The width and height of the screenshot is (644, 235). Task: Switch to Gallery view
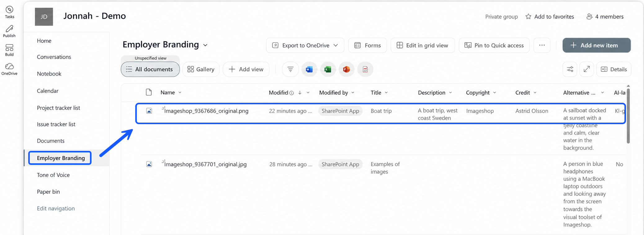pyautogui.click(x=201, y=69)
